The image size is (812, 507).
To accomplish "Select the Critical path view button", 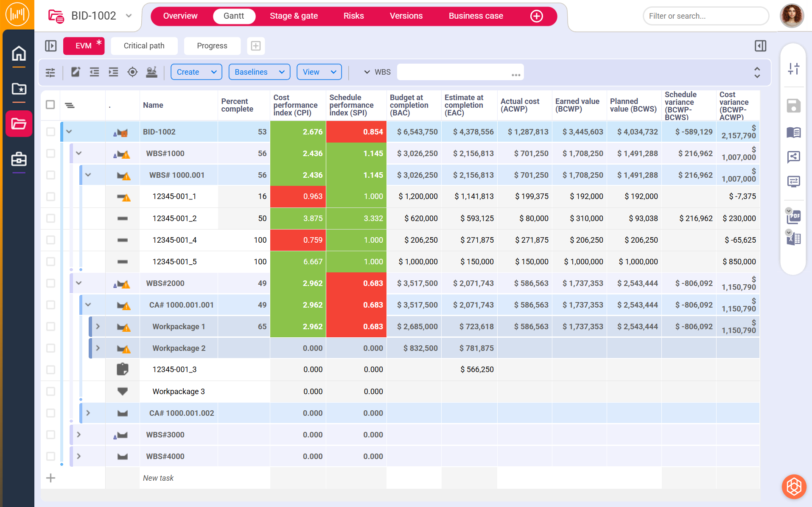I will coord(144,46).
